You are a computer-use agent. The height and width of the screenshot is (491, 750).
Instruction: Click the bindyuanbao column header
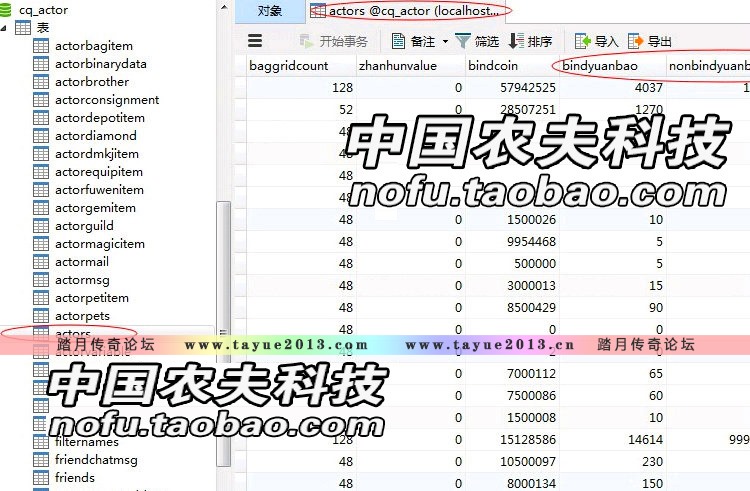pyautogui.click(x=613, y=65)
